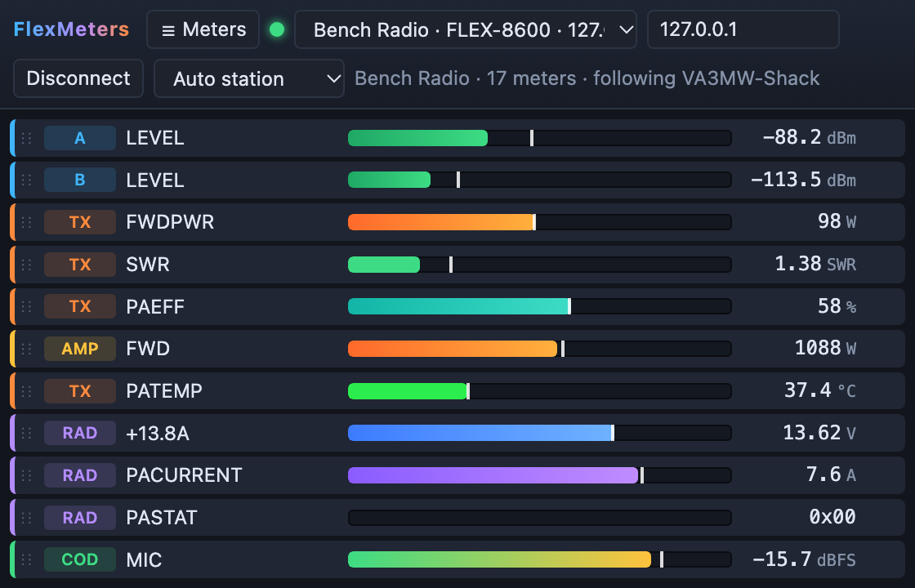The width and height of the screenshot is (915, 588).
Task: Click the RAD badge next to +13.8A
Action: [80, 433]
